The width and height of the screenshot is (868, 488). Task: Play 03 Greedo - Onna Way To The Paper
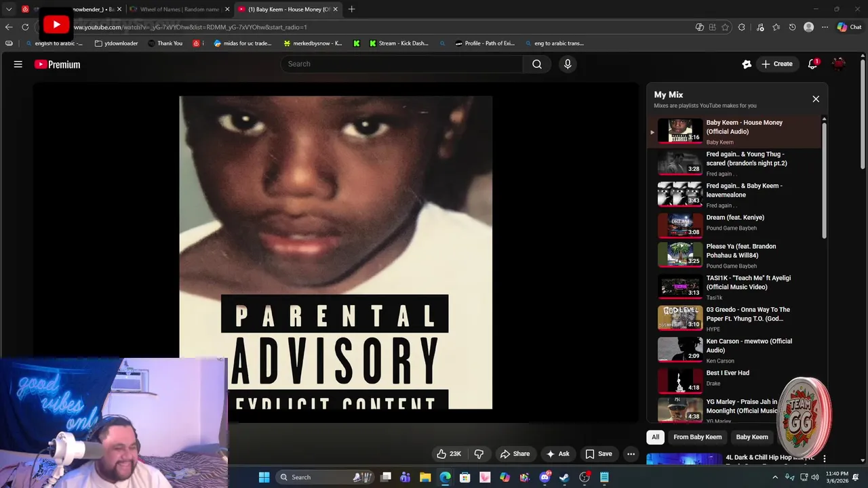734,319
